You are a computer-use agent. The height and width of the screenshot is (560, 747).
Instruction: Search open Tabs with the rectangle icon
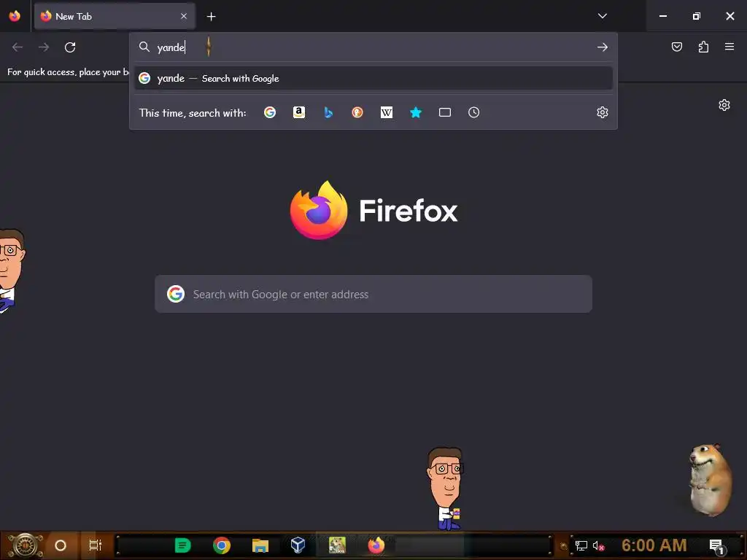(x=444, y=112)
